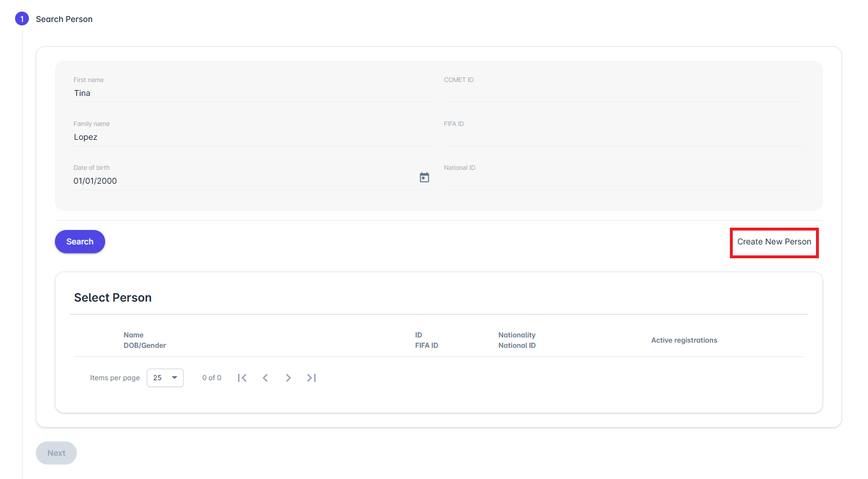Advance to the next results page
This screenshot has width=868, height=479.
point(288,378)
